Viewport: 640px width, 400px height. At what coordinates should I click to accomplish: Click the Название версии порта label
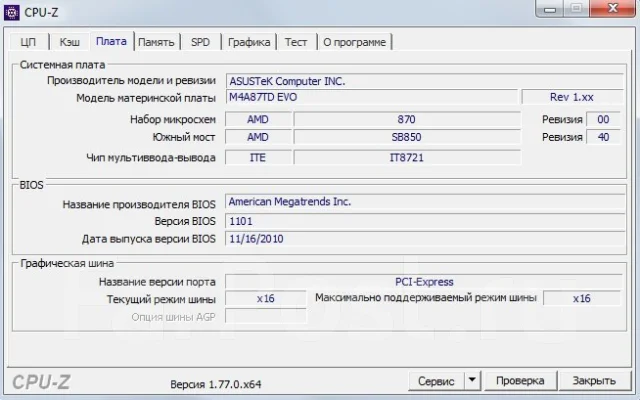click(x=157, y=282)
